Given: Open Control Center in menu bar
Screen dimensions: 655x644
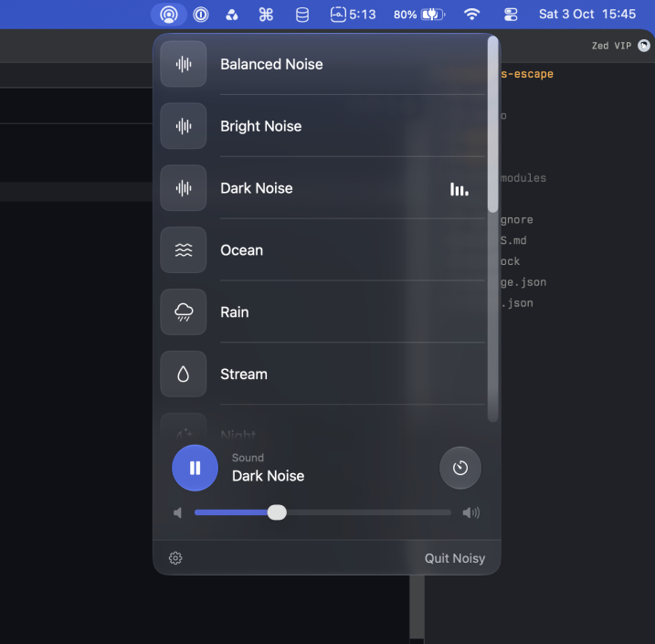Looking at the screenshot, I should (x=511, y=15).
